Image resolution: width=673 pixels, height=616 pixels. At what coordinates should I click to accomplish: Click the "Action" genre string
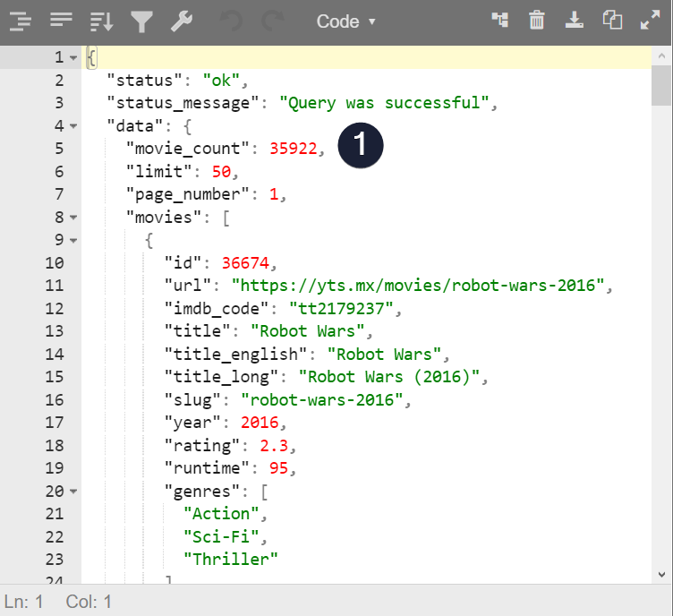pyautogui.click(x=221, y=514)
